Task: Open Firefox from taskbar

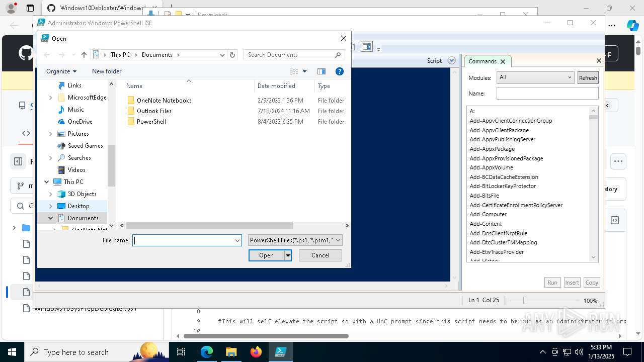Action: (256, 352)
